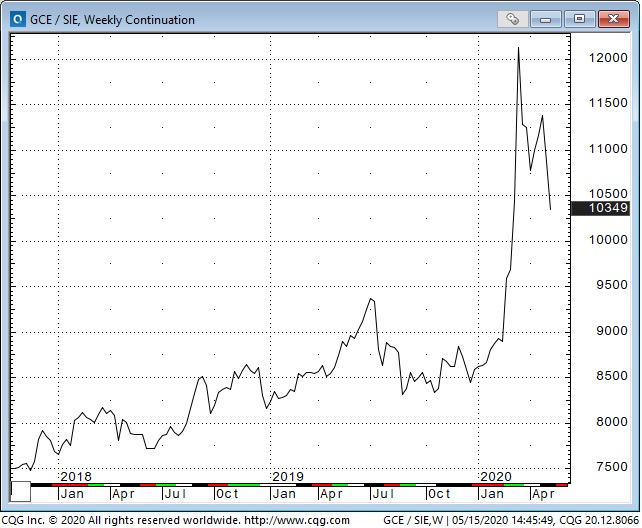The height and width of the screenshot is (528, 642).
Task: Click the CQG logo icon in title bar
Action: click(x=18, y=19)
